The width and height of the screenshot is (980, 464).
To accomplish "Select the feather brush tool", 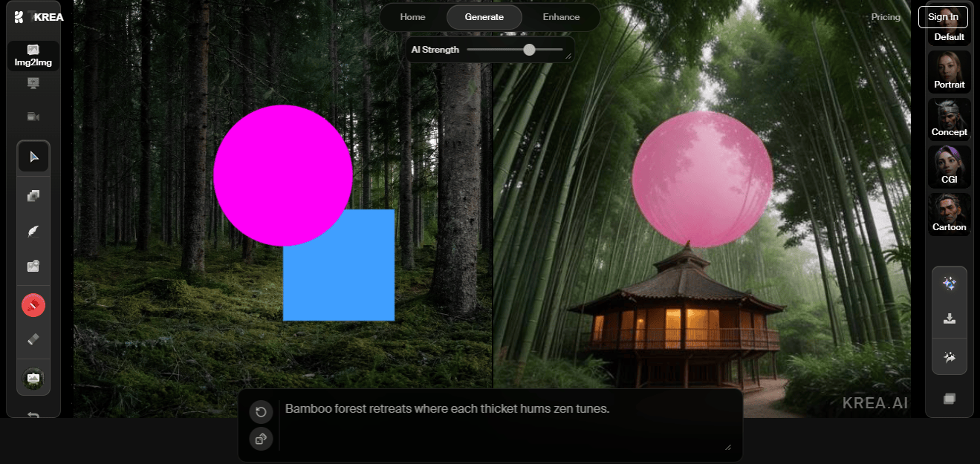I will click(33, 231).
